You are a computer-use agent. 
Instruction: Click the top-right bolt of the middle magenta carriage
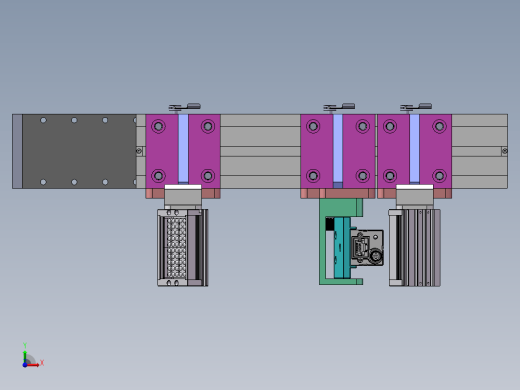(363, 126)
